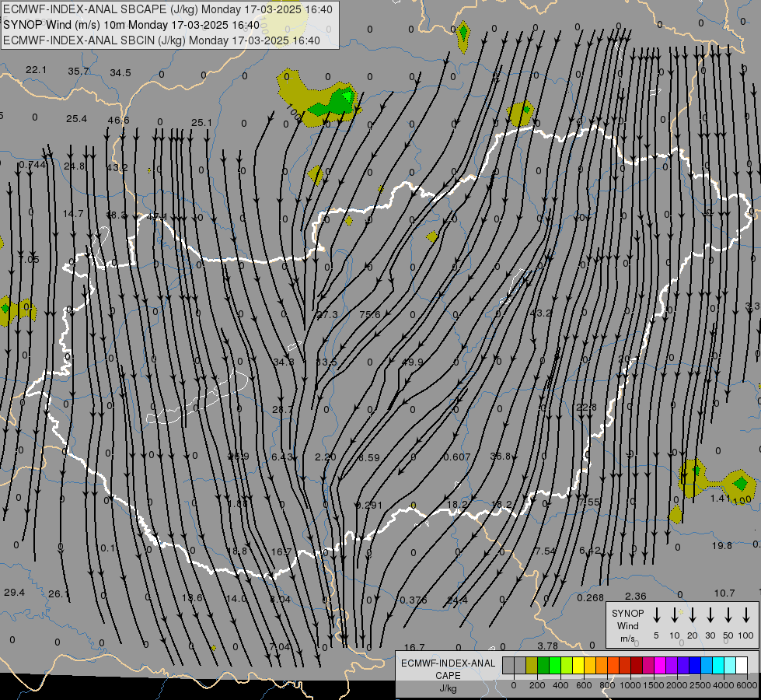761x700 pixels.
Task: Click the map value 24.4
Action: coord(457,600)
